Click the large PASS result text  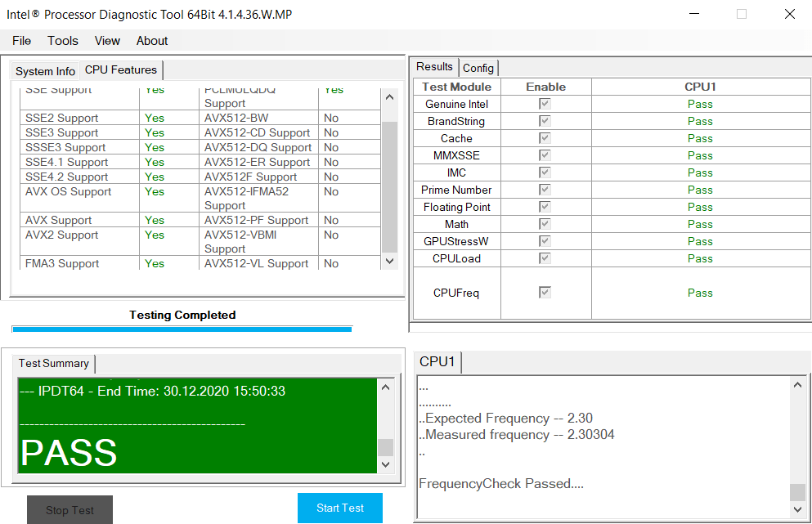69,453
